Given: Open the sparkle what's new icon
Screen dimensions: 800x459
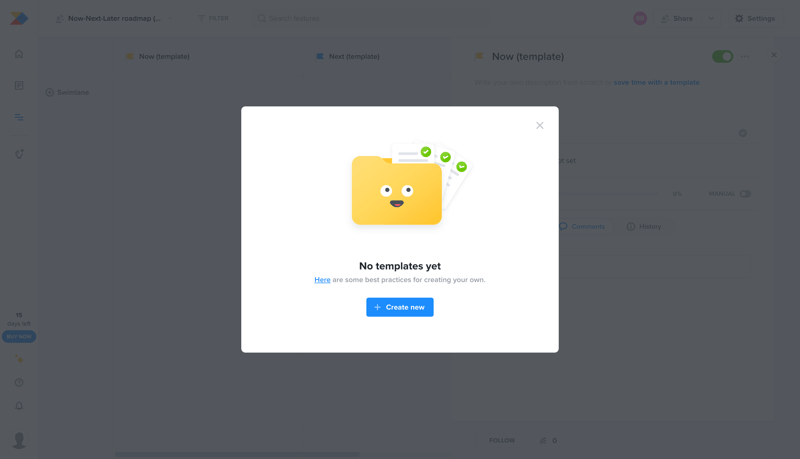Looking at the screenshot, I should click(x=19, y=360).
